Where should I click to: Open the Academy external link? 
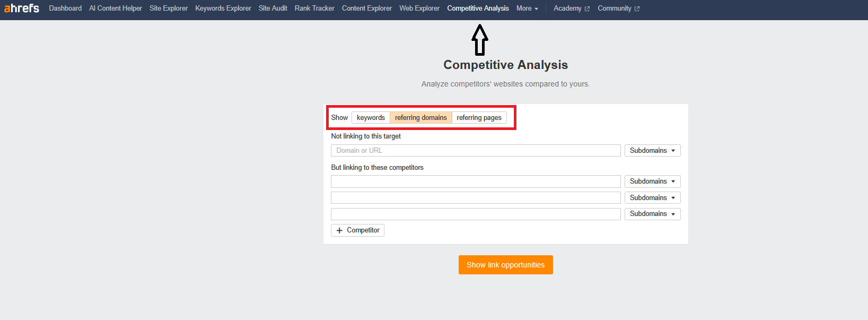[x=572, y=8]
